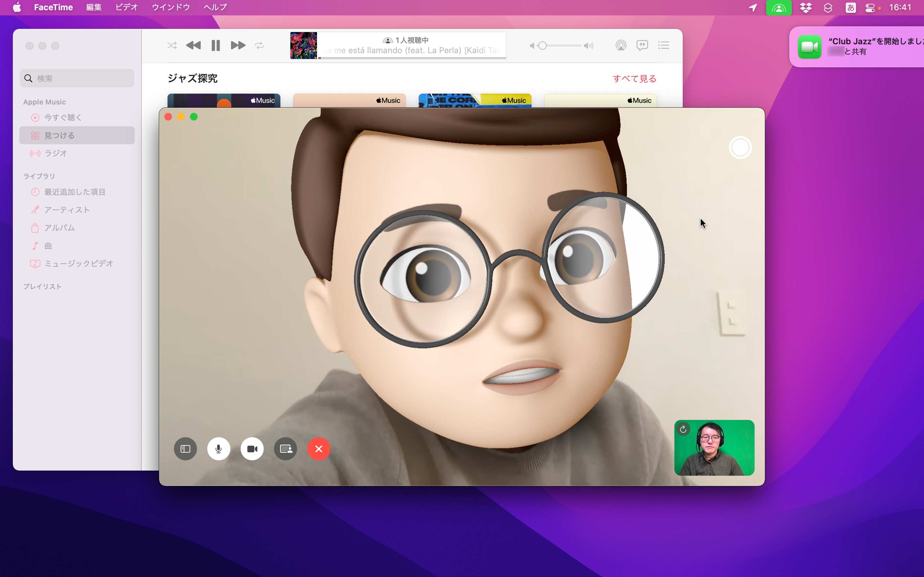The width and height of the screenshot is (924, 577).
Task: Open the ビデオ menu in menu bar
Action: pyautogui.click(x=126, y=7)
